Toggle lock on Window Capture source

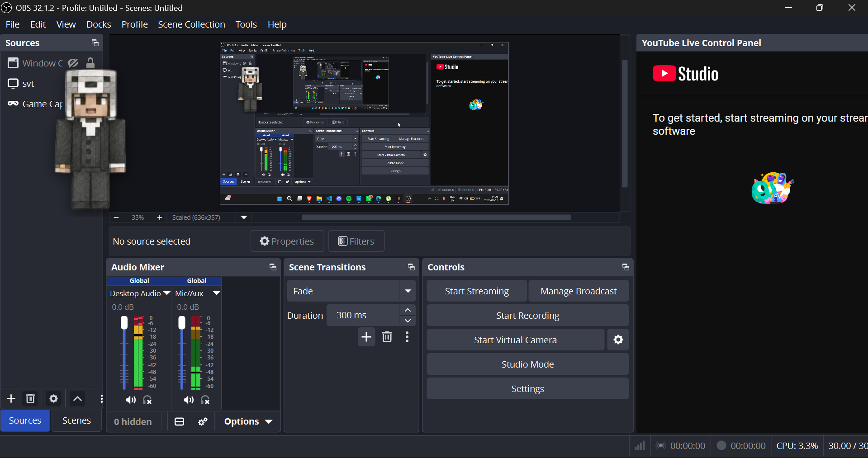pos(90,63)
